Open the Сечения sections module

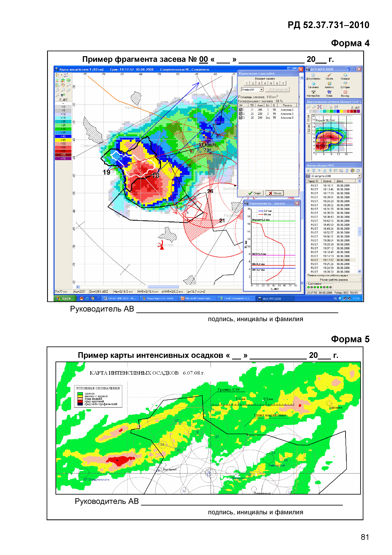click(x=313, y=85)
